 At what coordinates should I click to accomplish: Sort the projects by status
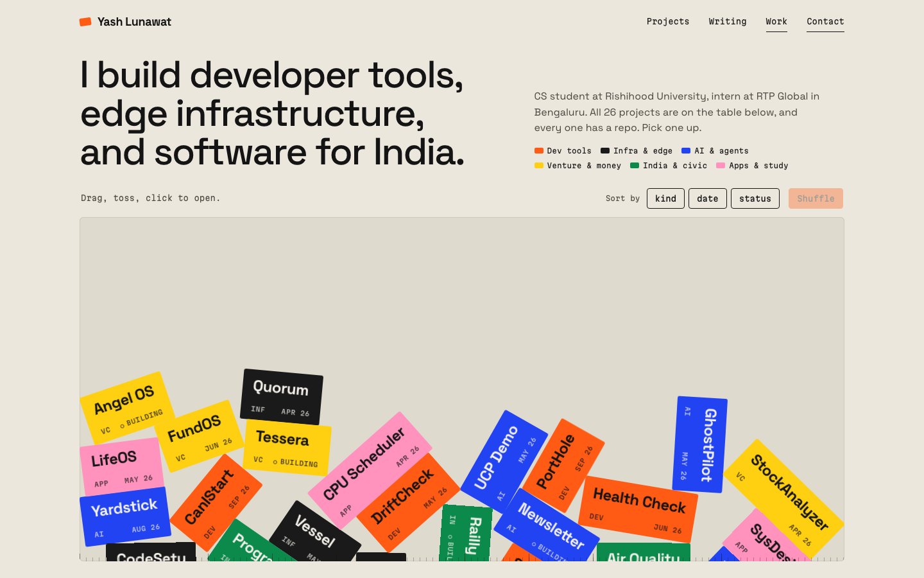point(755,198)
